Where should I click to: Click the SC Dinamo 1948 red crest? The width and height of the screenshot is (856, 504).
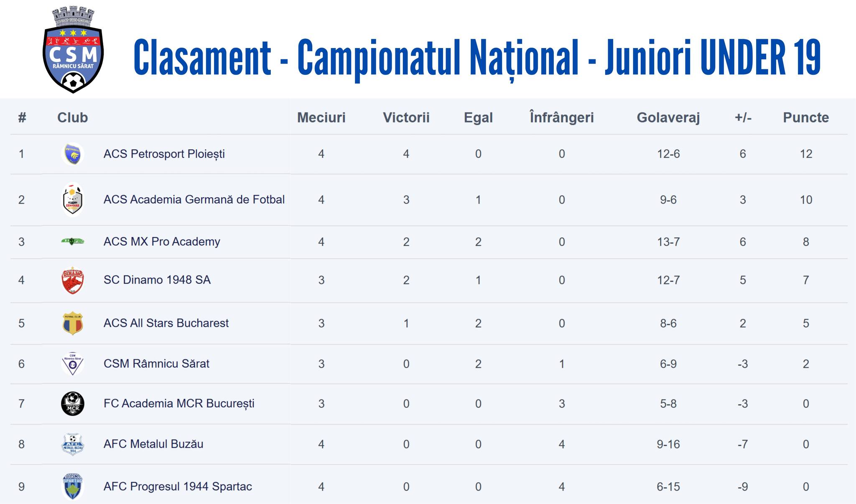click(73, 280)
